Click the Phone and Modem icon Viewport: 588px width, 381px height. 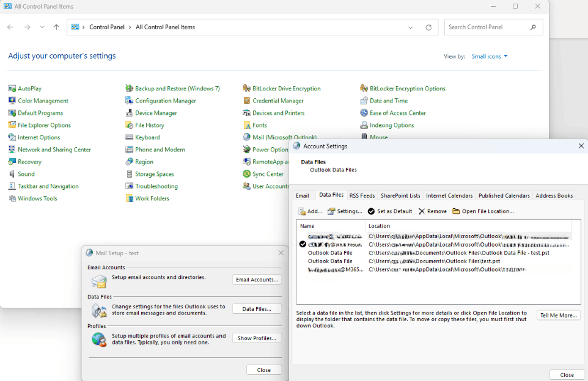(x=130, y=150)
